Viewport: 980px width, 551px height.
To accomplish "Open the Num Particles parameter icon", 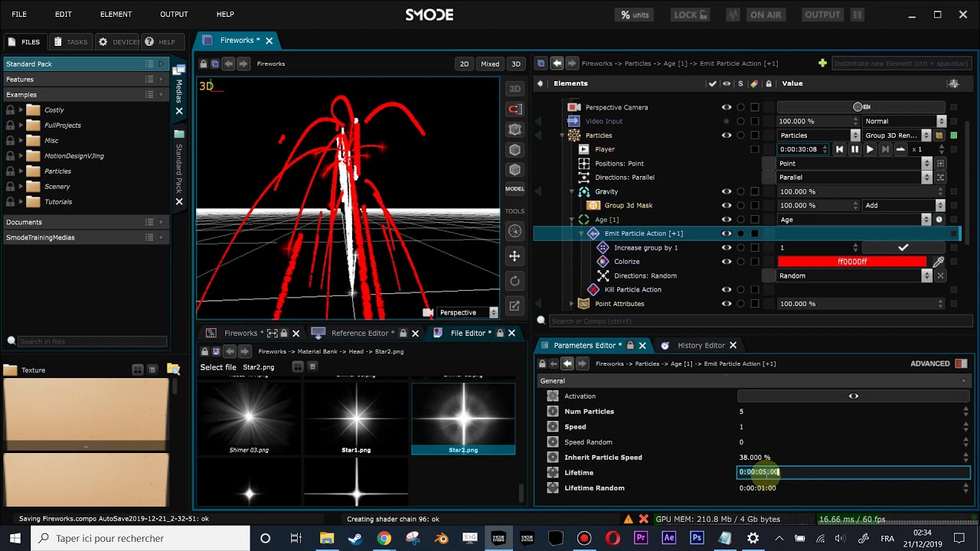I will [x=553, y=412].
